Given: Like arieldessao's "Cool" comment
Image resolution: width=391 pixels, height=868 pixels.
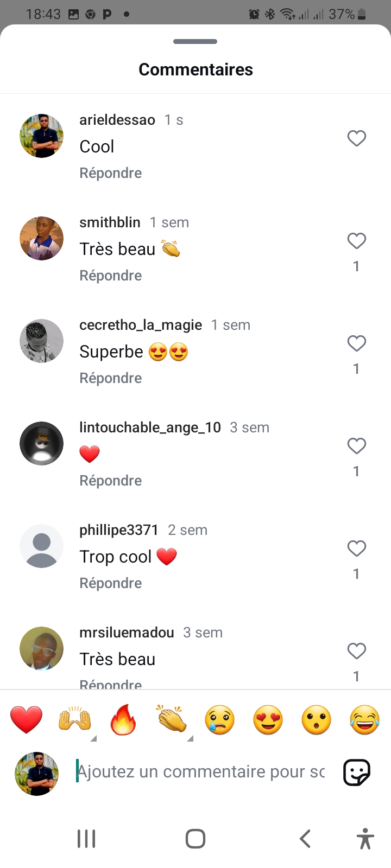Looking at the screenshot, I should tap(356, 139).
